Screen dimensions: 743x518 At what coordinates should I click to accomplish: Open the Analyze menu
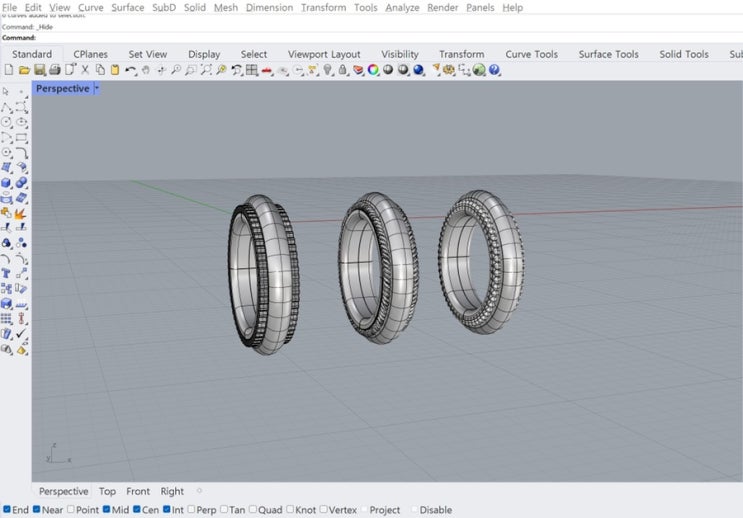point(402,7)
